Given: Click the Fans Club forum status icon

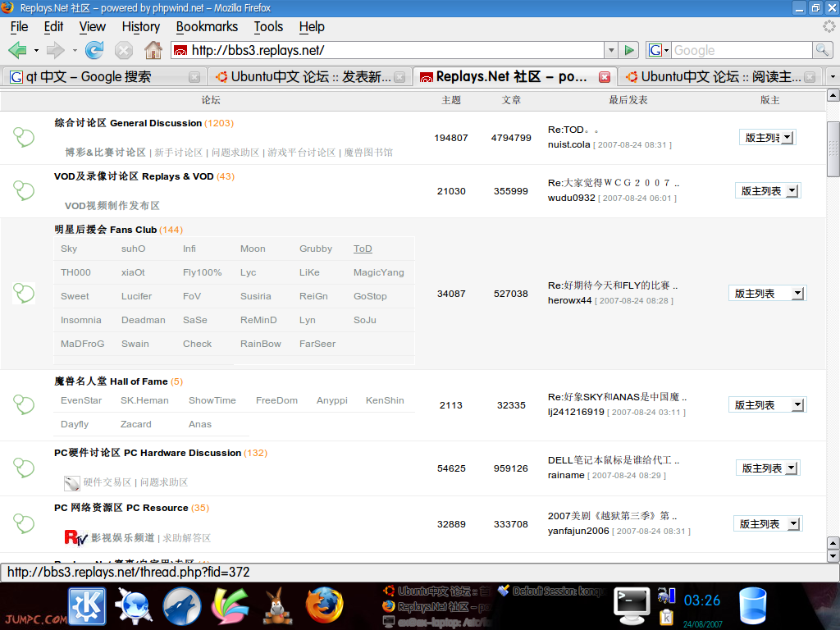Looking at the screenshot, I should (x=24, y=293).
